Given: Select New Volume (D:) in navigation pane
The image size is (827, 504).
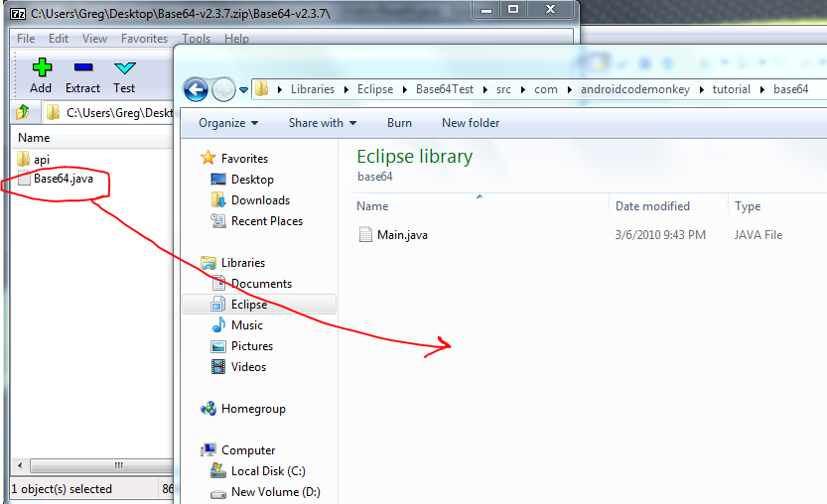Looking at the screenshot, I should coord(275,492).
